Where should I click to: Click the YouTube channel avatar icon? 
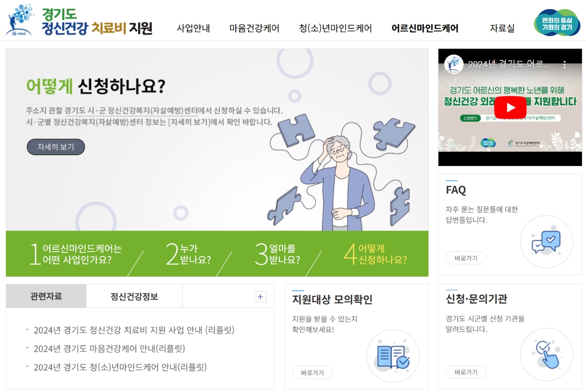tap(454, 64)
